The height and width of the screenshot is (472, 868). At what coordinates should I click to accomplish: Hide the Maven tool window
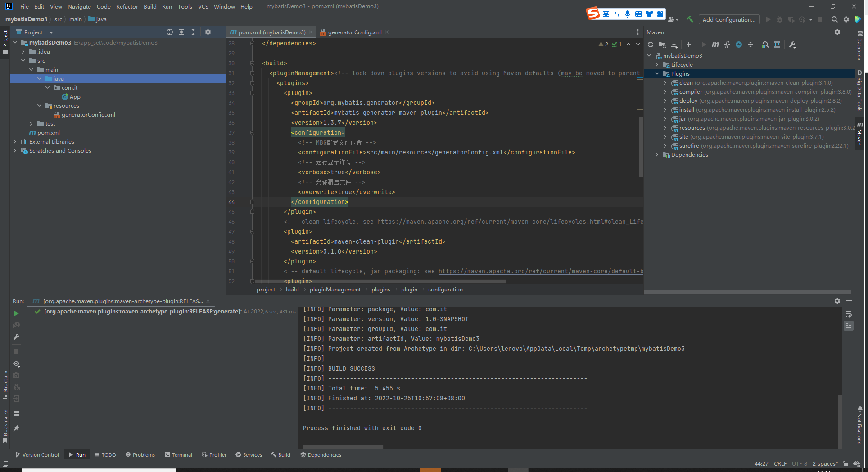(849, 32)
